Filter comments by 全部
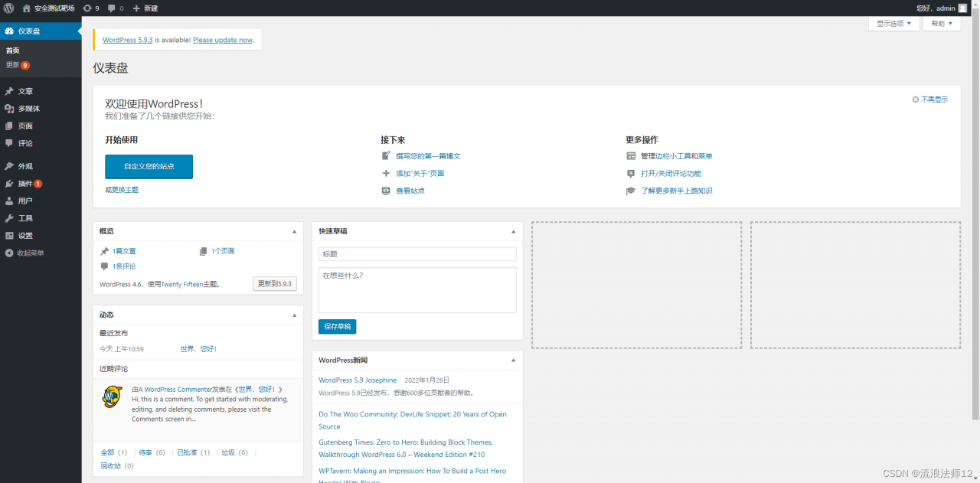Viewport: 980px width, 483px height. pos(108,452)
